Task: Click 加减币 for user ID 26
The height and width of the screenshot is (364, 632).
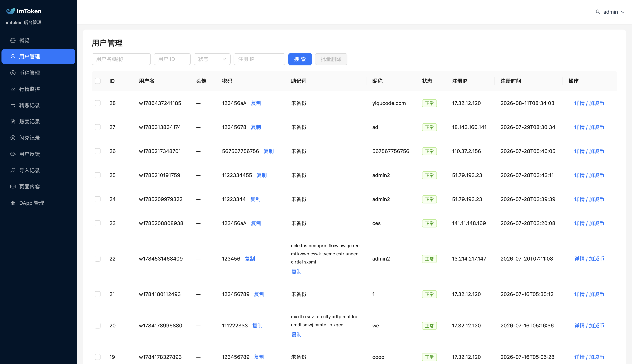Action: point(597,151)
